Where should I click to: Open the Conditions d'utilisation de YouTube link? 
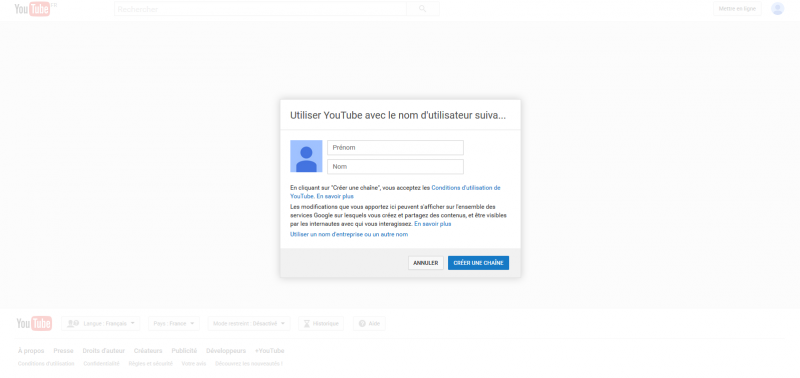(x=466, y=188)
